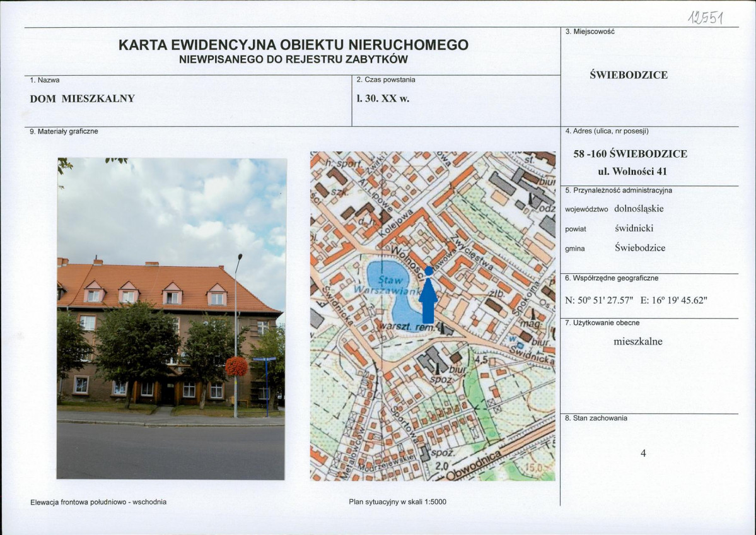Select the date value 'l. 30. XX w.'

click(382, 99)
